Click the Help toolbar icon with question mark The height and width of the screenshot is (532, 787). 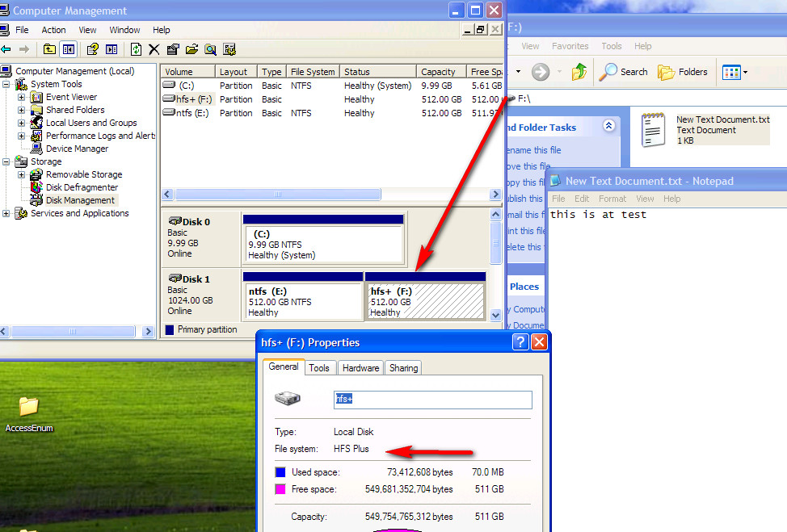click(x=92, y=49)
